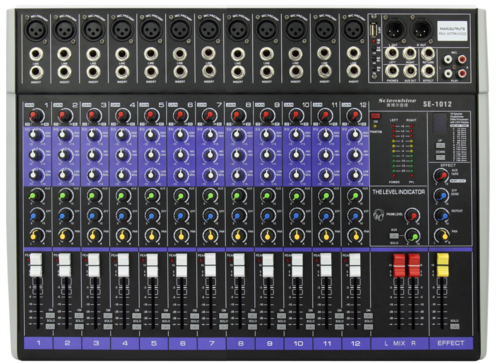This screenshot has width=500, height=364.
Task: Click the red AUX/TAPE effect knob
Action: 441,176
